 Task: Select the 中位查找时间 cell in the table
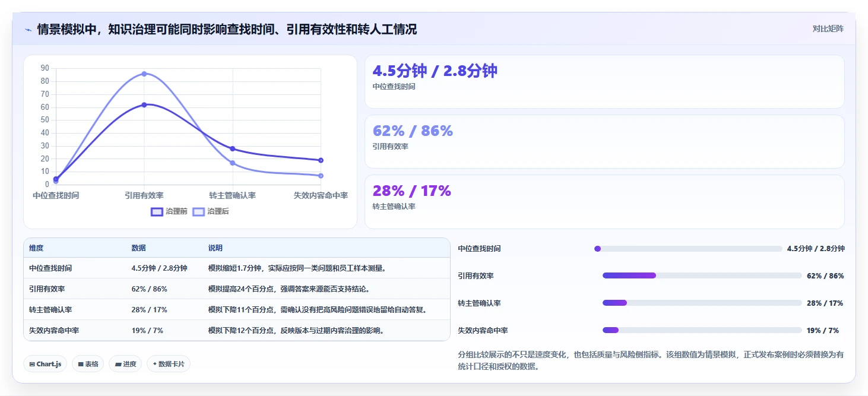(x=50, y=268)
